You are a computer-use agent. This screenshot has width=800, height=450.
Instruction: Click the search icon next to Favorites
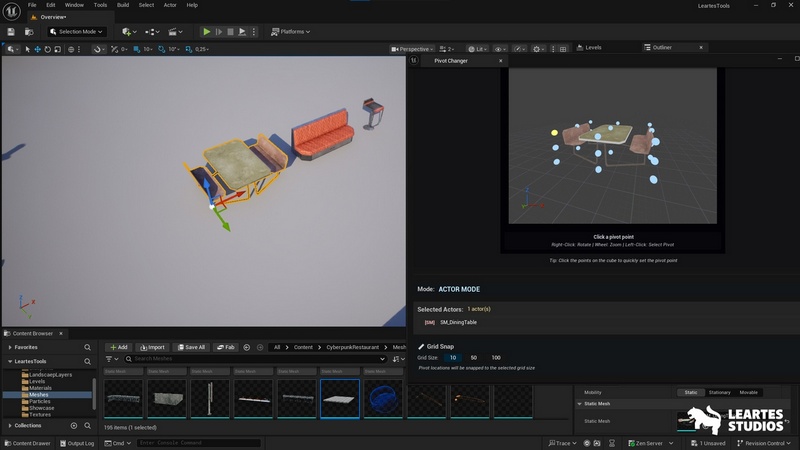88,347
